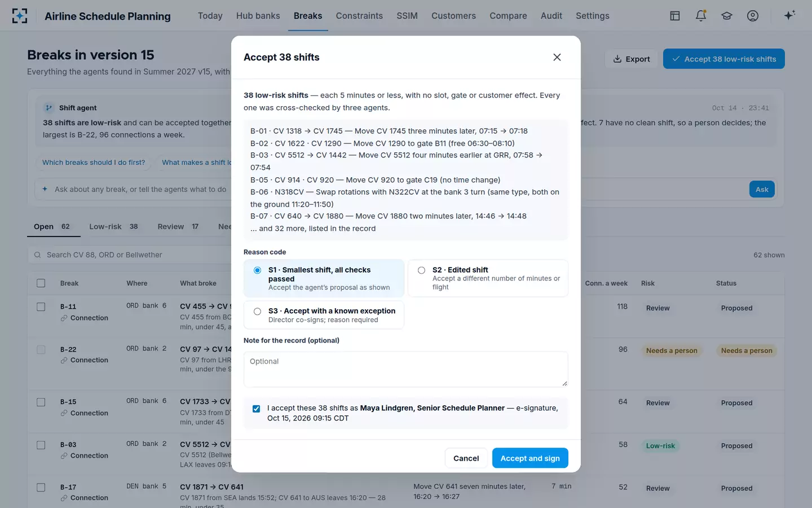Click Accept 38 low-risk shifts button
812x508 pixels.
point(724,59)
